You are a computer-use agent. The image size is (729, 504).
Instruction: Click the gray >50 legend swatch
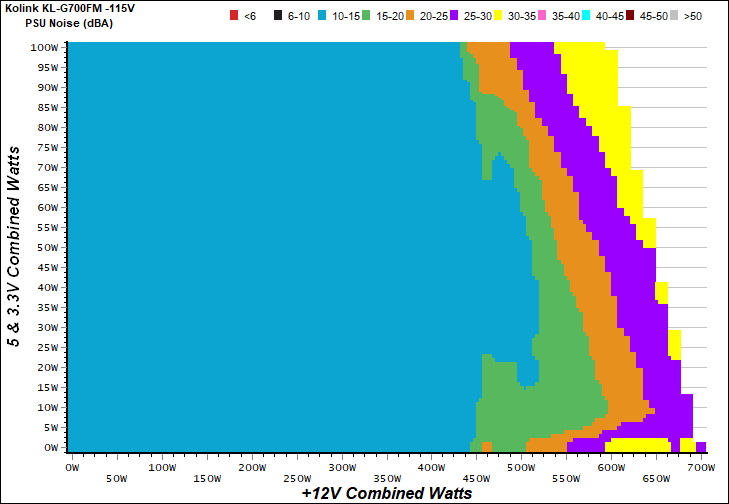(x=676, y=17)
